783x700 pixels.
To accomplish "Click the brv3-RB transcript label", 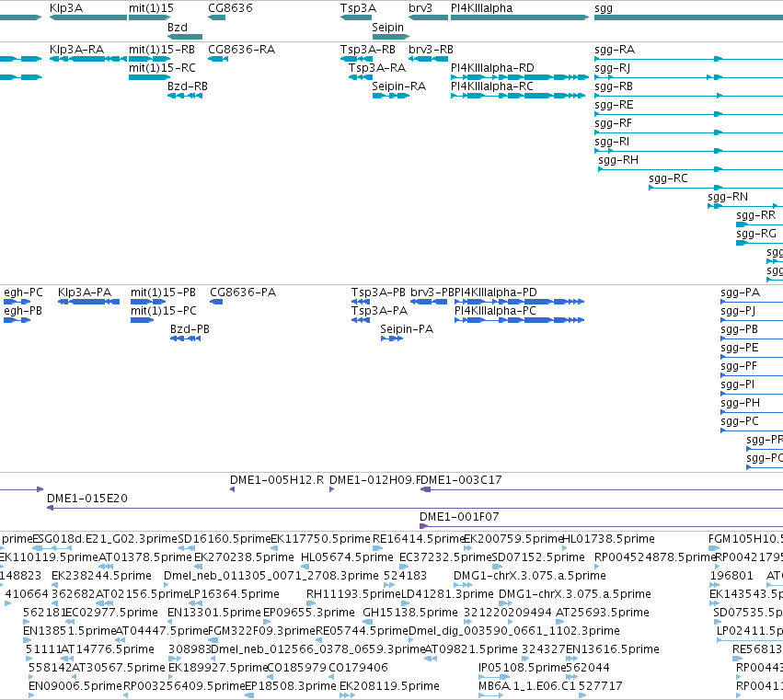I will pos(431,50).
